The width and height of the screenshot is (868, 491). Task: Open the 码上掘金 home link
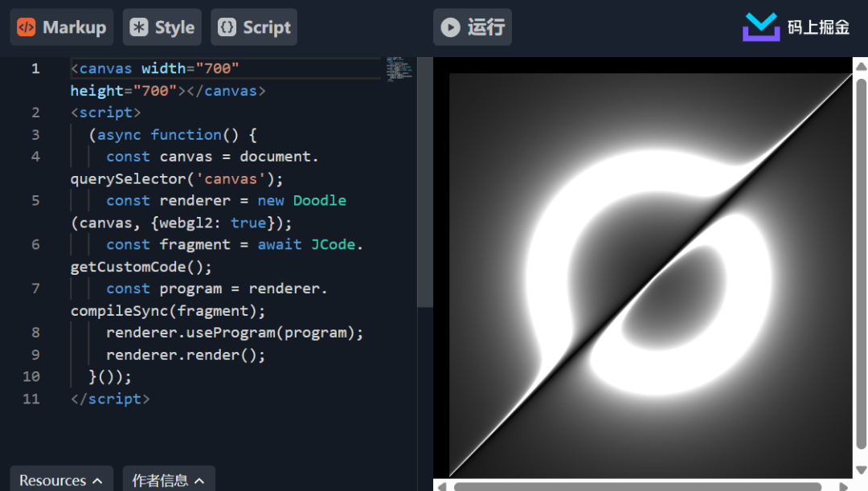click(x=796, y=27)
